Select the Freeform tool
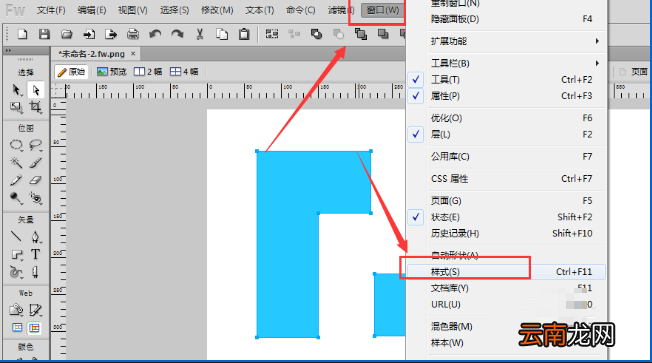 pos(16,272)
